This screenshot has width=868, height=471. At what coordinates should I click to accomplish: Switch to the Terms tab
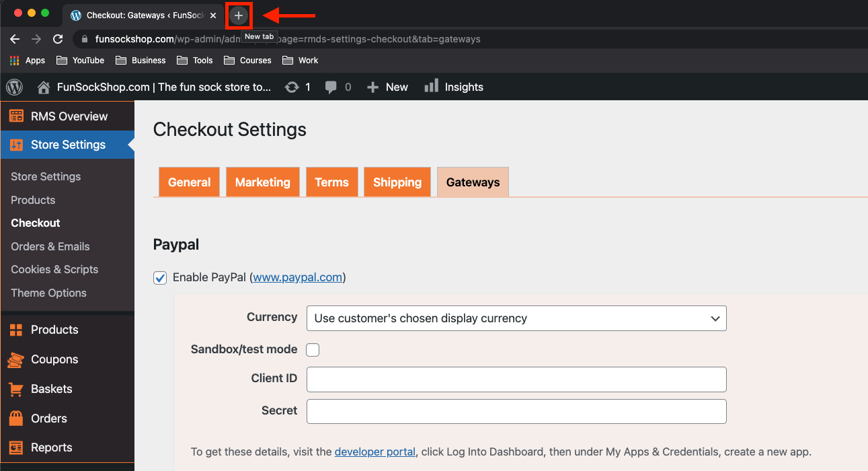tap(332, 182)
